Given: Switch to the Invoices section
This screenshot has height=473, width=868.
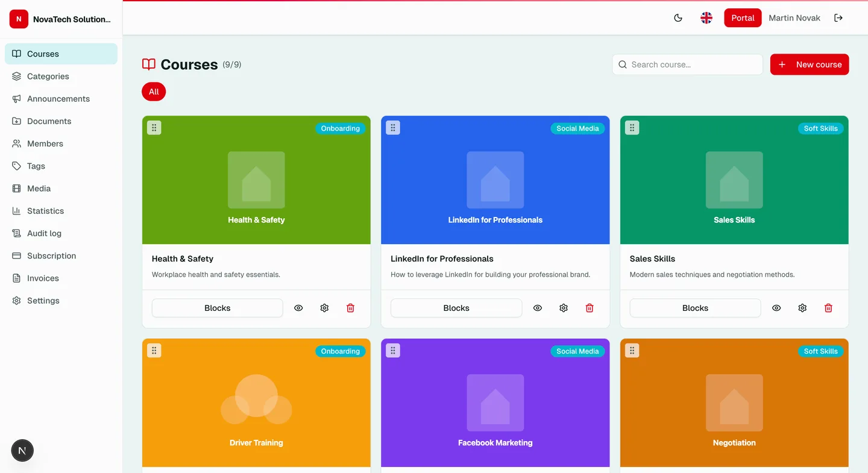Looking at the screenshot, I should point(42,278).
